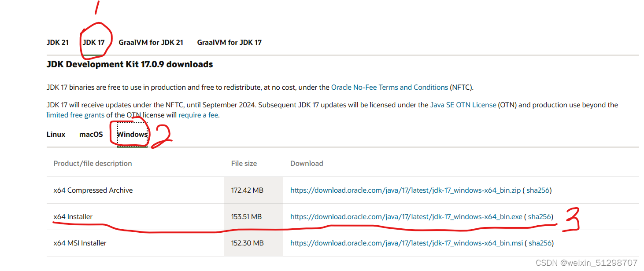Open the GraalVM for JDK 17 tab

pyautogui.click(x=229, y=43)
